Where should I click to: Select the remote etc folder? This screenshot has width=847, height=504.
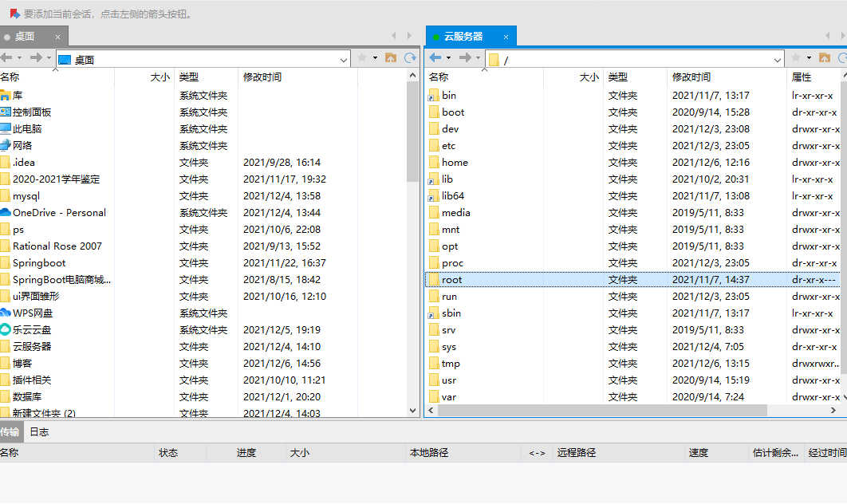(442, 146)
